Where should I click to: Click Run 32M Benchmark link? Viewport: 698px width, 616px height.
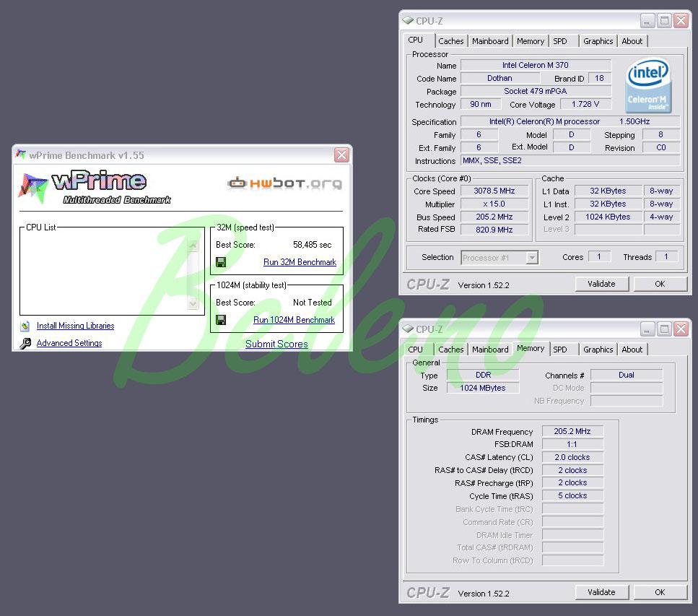click(x=300, y=262)
